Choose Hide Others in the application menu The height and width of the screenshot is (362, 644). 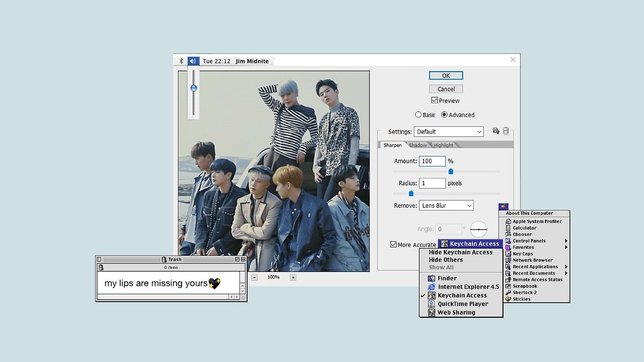pyautogui.click(x=446, y=260)
